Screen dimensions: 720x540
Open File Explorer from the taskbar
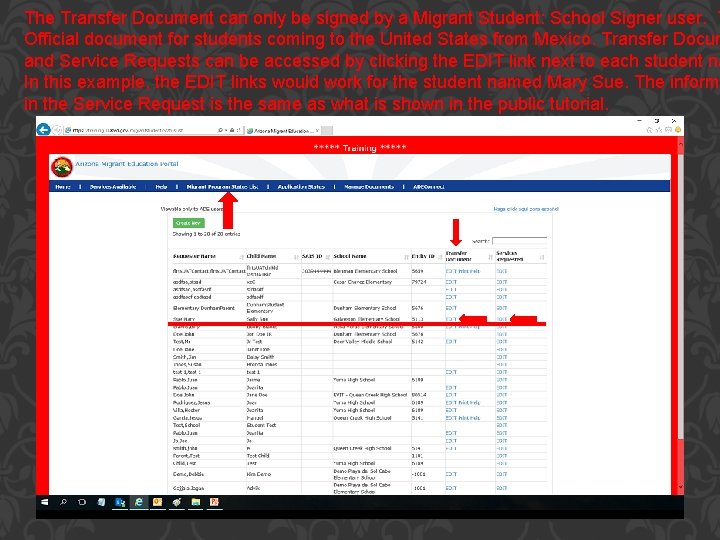pos(196,502)
